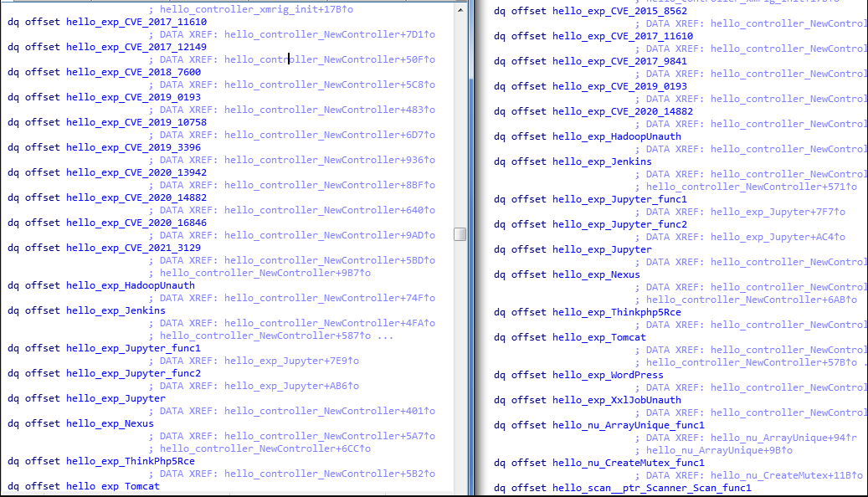Select hello_exp_CVE_2019_10758 in the left pane
The image size is (868, 497).
136,122
